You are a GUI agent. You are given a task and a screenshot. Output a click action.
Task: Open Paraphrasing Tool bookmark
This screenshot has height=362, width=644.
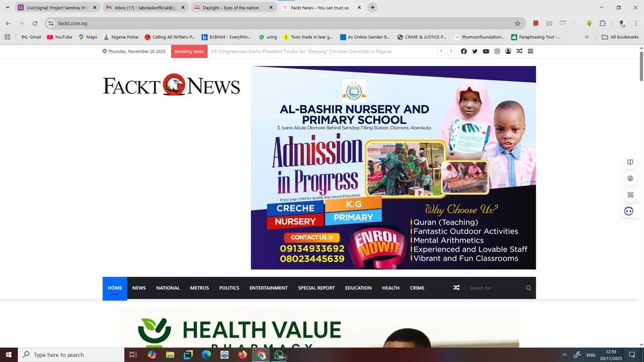(536, 37)
